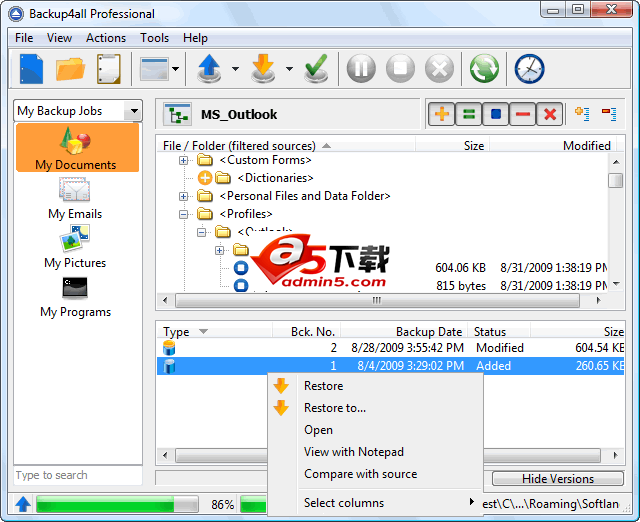640x522 pixels.
Task: Choose View with Notepad
Action: 375,452
